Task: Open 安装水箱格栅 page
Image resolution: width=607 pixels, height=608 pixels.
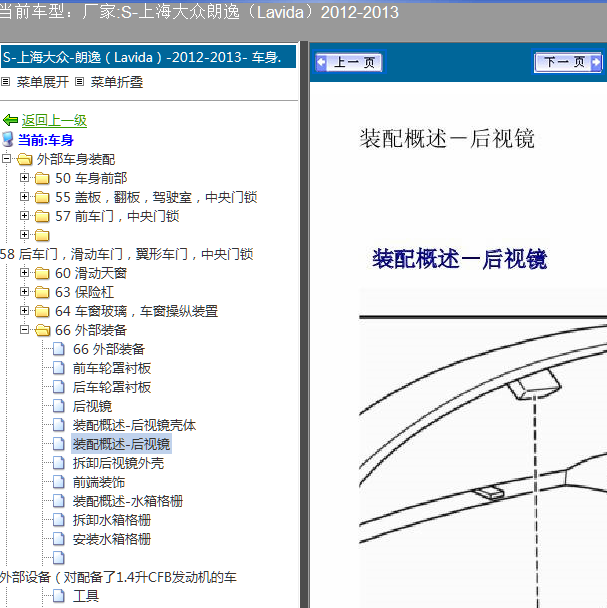Action: coord(112,539)
